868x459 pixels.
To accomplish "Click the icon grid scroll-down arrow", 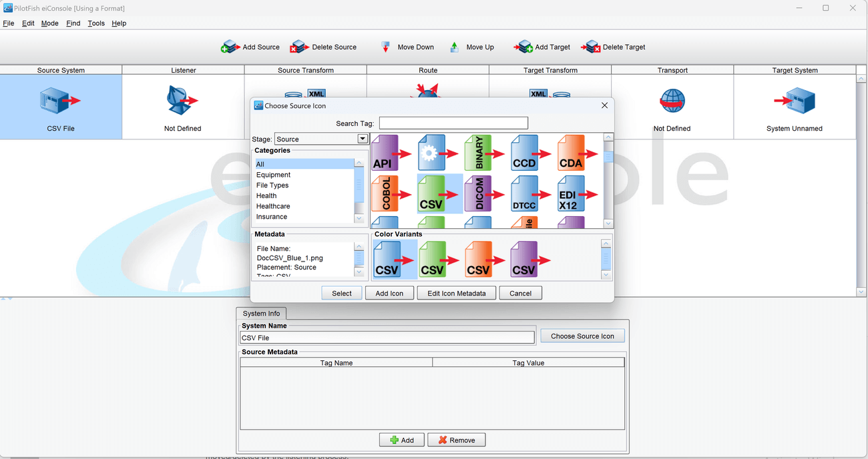I will click(608, 223).
